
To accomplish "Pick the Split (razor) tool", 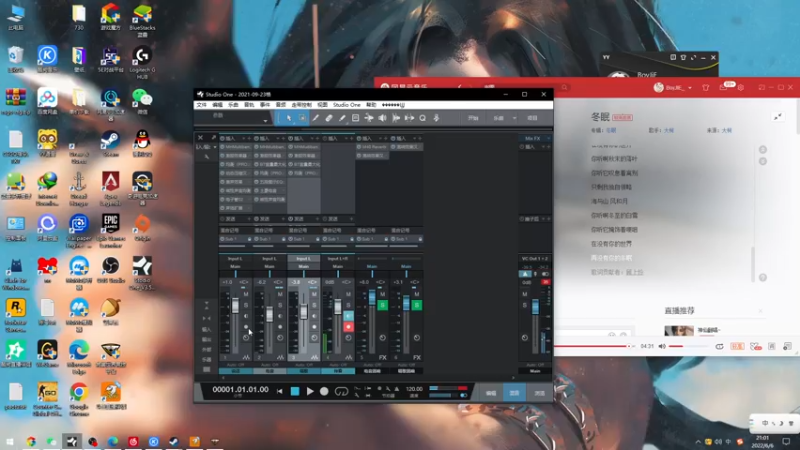I will [x=316, y=118].
